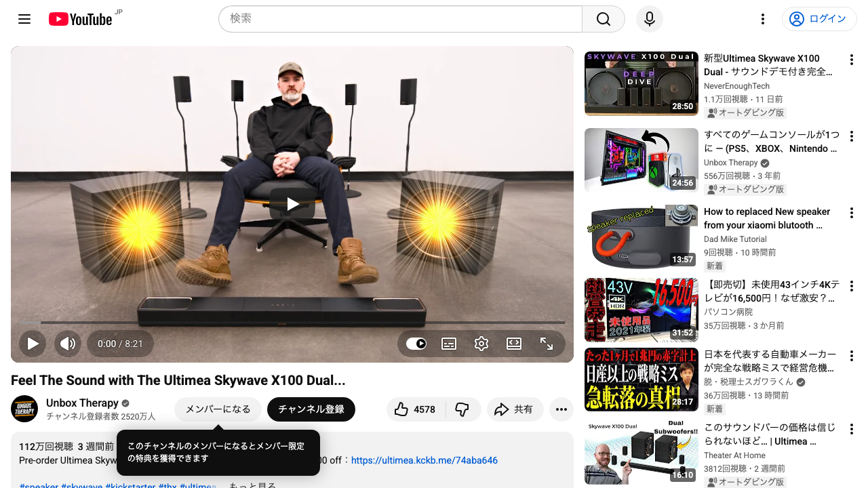Image resolution: width=868 pixels, height=488 pixels.
Task: Open menu for 日本を代表する自動車メーカー video
Action: 852,356
